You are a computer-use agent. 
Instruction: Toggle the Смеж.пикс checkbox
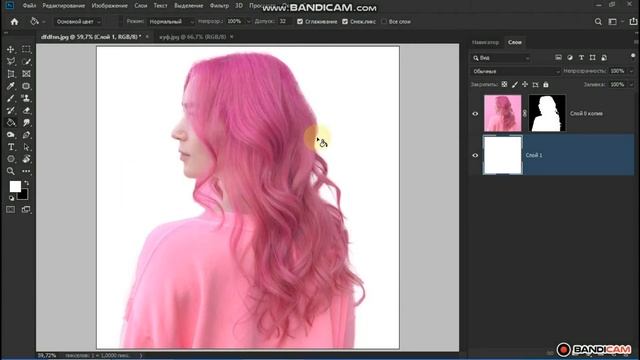pyautogui.click(x=345, y=22)
